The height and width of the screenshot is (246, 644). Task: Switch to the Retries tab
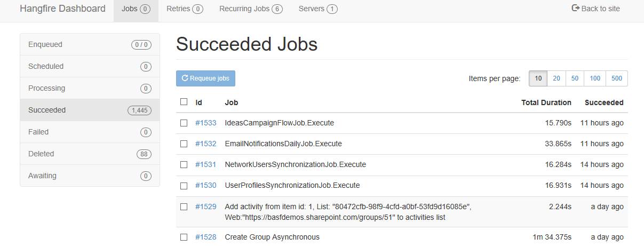click(185, 9)
